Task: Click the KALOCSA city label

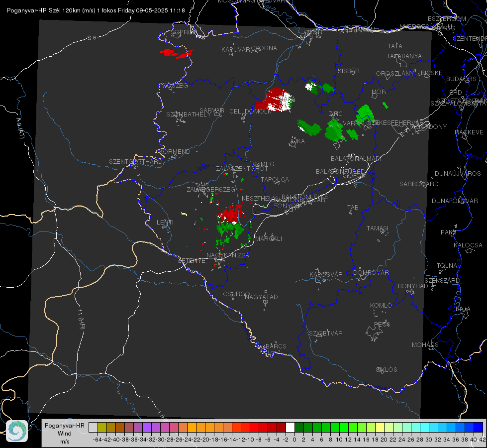Action: pyautogui.click(x=468, y=245)
